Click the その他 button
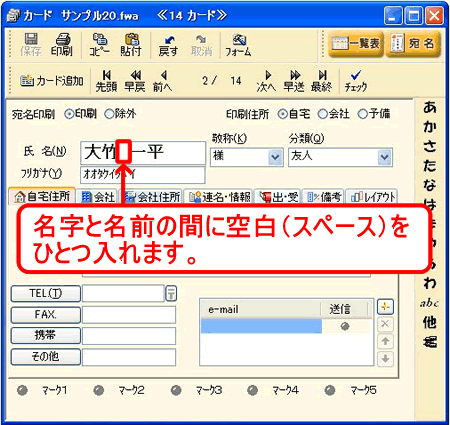Image resolution: width=450 pixels, height=425 pixels. (46, 357)
